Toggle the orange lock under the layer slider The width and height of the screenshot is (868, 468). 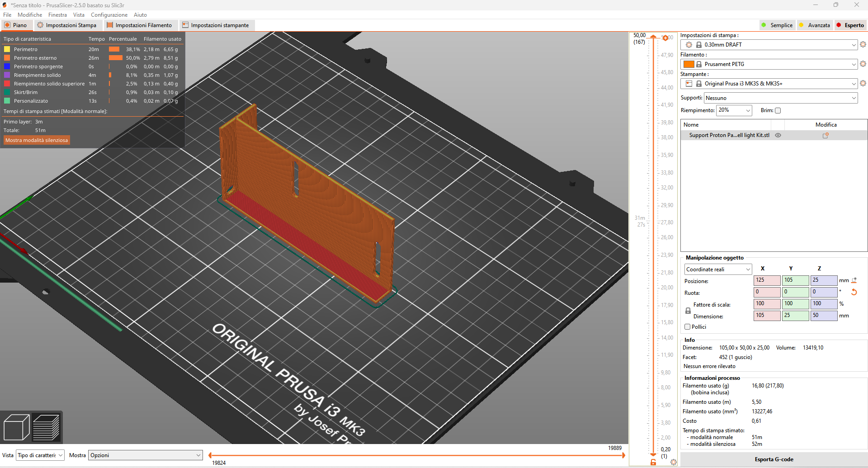coord(653,462)
